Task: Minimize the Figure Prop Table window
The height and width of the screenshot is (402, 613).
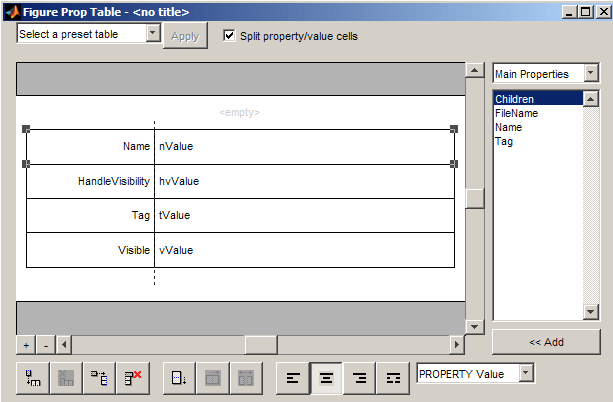Action: point(570,12)
